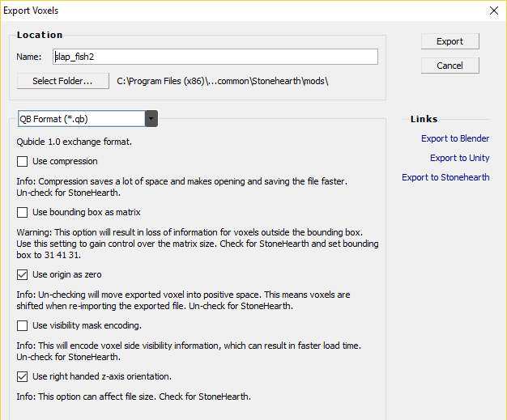The image size is (507, 420).
Task: Enable Use visibility mask encoding
Action: pos(23,325)
